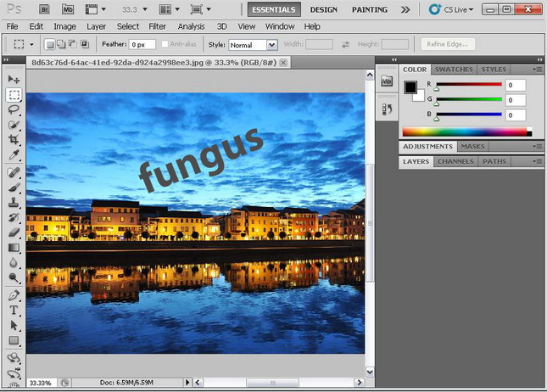Switch to the Paths tab
Viewport: 547px width, 392px height.
(494, 161)
